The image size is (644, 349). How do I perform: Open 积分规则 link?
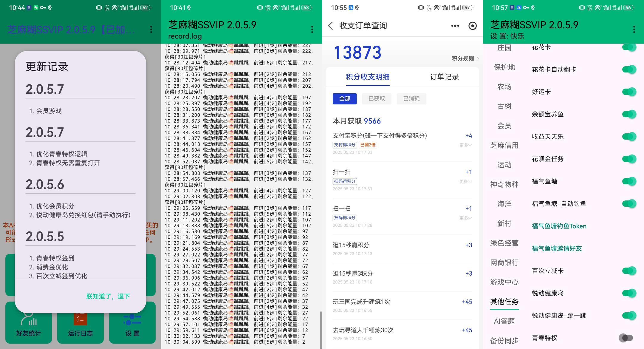click(x=465, y=58)
